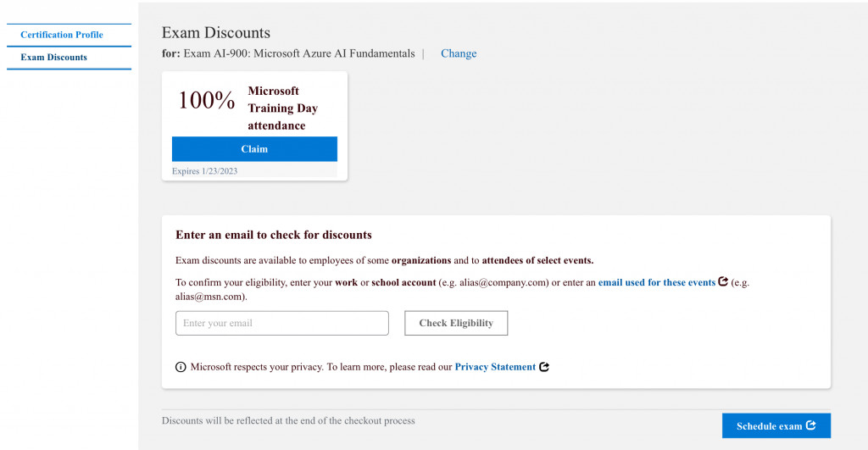Click the Microsoft Training Day attendance title
868x450 pixels.
(x=282, y=108)
